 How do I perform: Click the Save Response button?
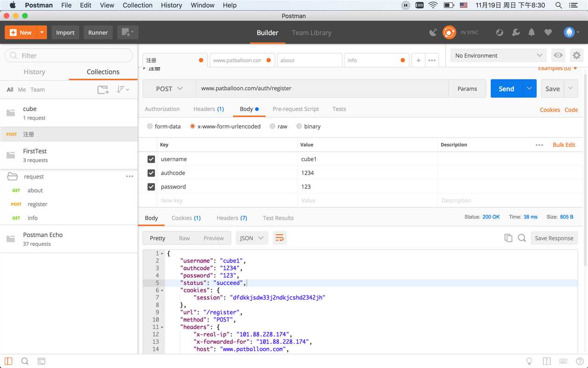point(554,238)
